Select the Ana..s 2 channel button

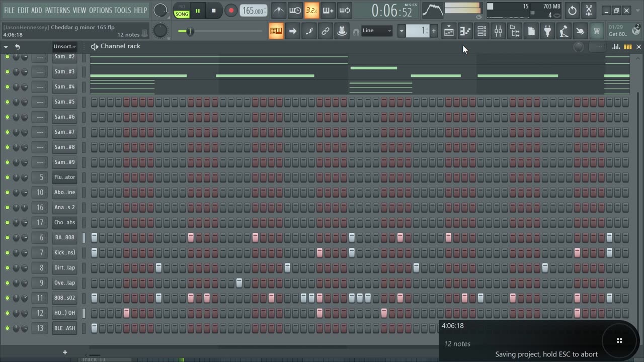coord(65,207)
